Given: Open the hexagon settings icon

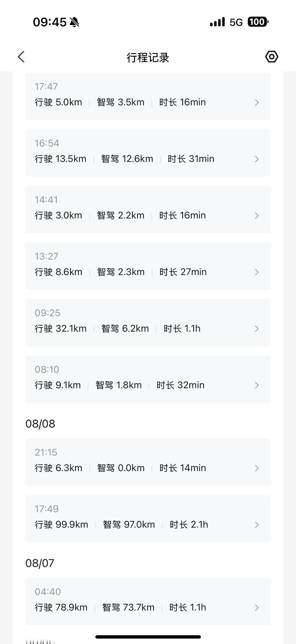Looking at the screenshot, I should pyautogui.click(x=272, y=57).
